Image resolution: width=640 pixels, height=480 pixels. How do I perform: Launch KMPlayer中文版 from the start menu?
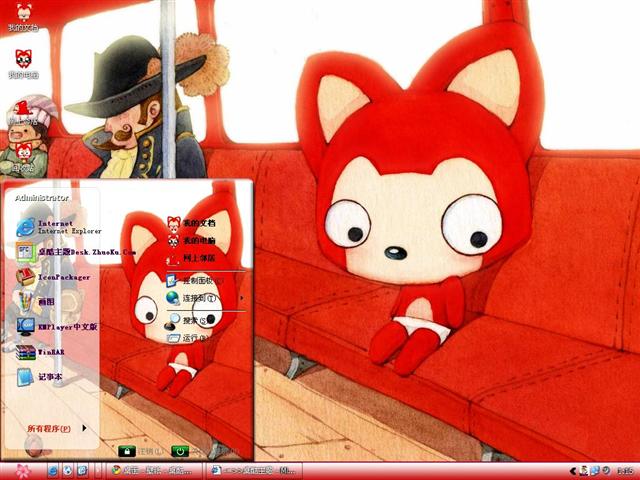point(57,327)
